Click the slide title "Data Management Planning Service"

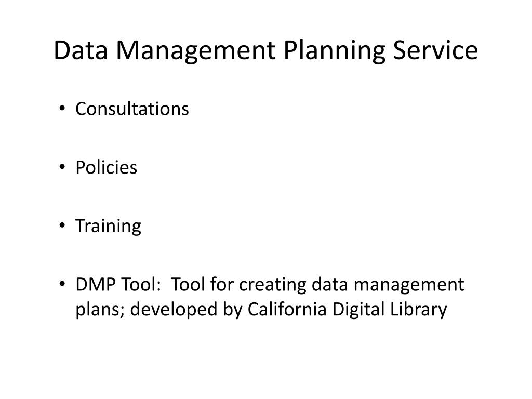[x=266, y=51]
